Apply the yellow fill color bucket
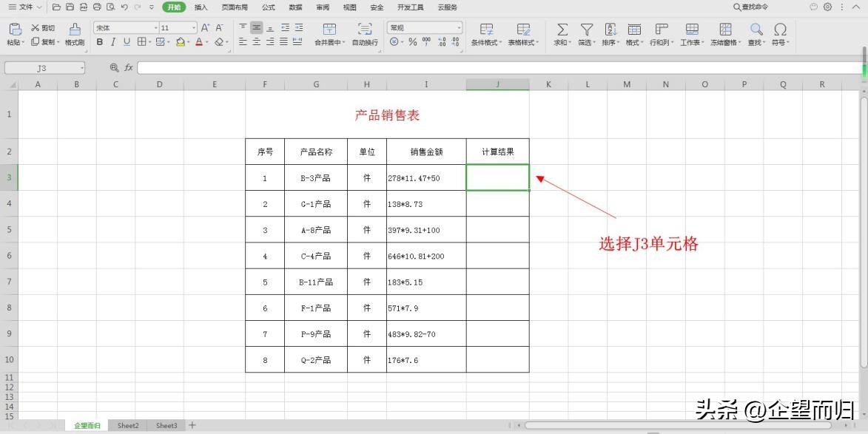This screenshot has width=868, height=434. (x=180, y=42)
